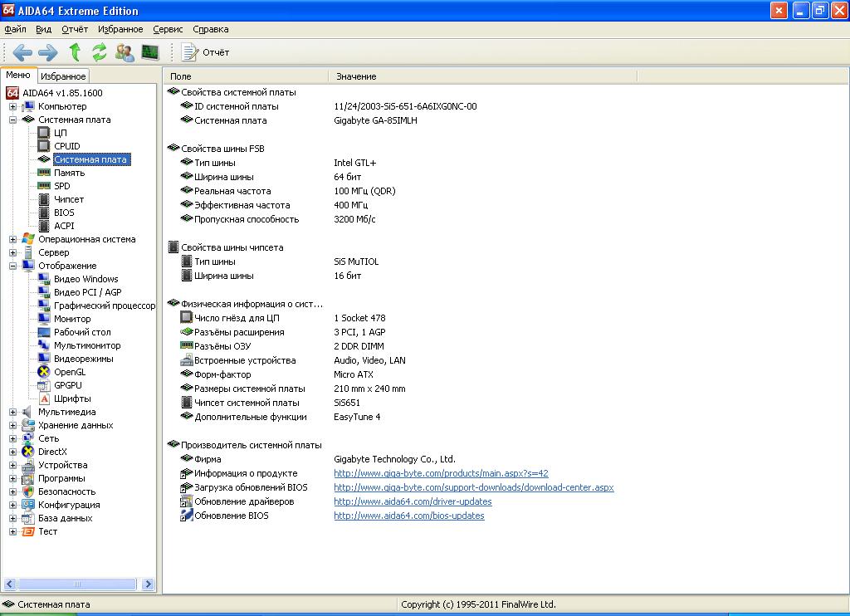Expand the Сеть tree node
The height and width of the screenshot is (616, 850).
pos(12,438)
